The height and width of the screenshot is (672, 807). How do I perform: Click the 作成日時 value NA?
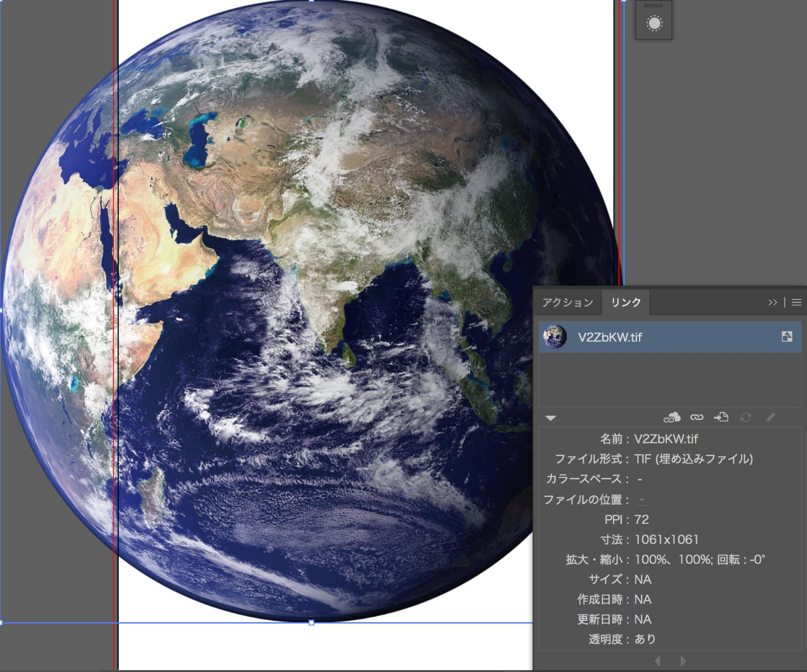[x=643, y=599]
